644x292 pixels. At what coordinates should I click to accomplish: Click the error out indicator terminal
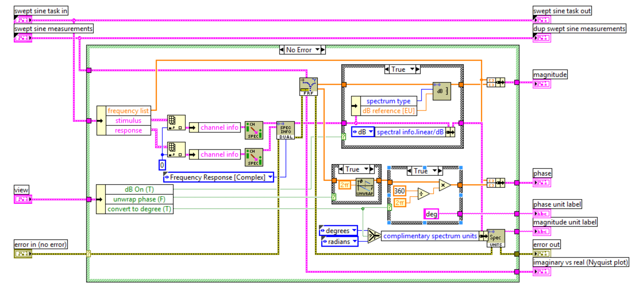click(542, 253)
